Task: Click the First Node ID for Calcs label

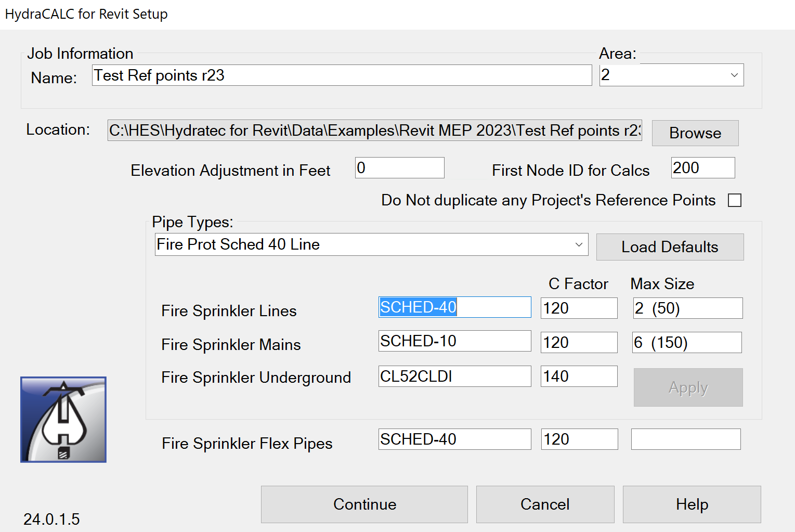Action: 571,171
